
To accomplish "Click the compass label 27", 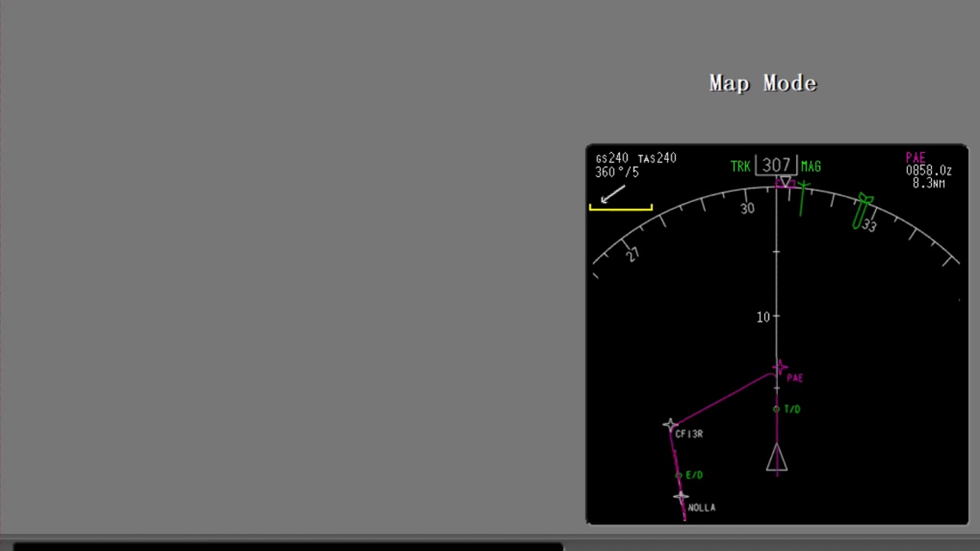I will 632,255.
